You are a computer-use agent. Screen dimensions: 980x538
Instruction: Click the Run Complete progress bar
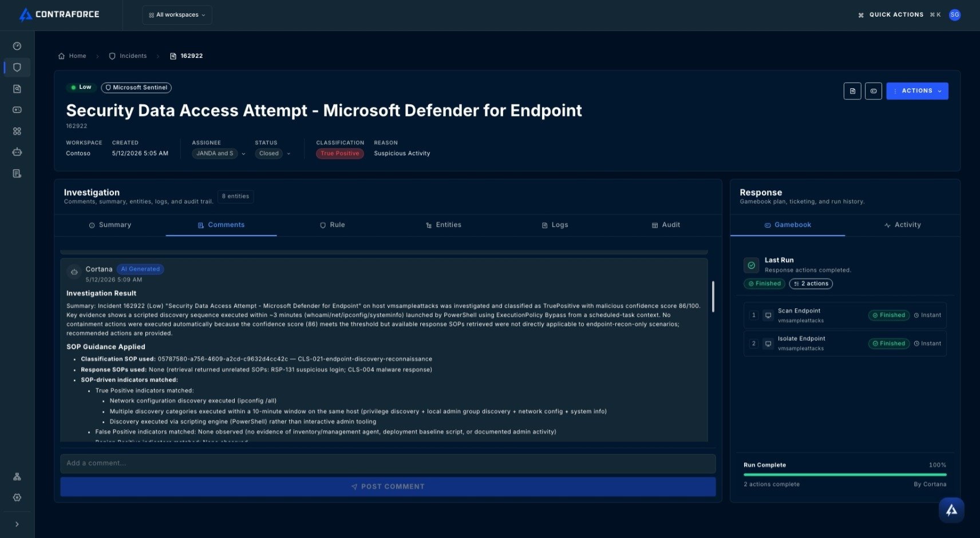coord(845,474)
